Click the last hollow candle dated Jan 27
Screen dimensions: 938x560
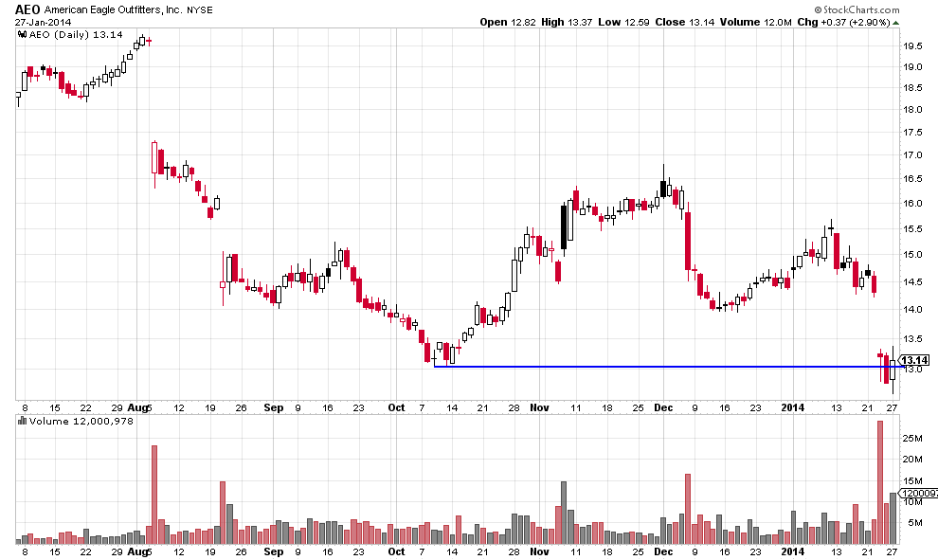893,370
